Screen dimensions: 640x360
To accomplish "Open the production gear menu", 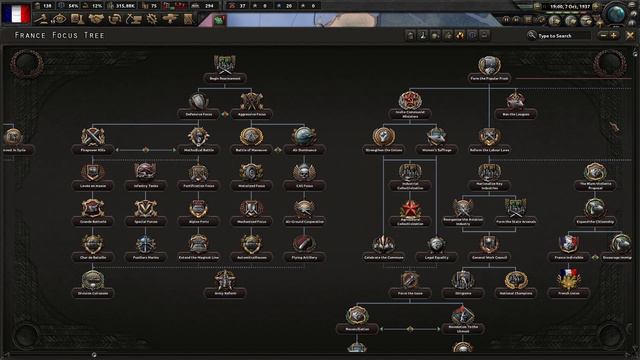I will coord(152,19).
